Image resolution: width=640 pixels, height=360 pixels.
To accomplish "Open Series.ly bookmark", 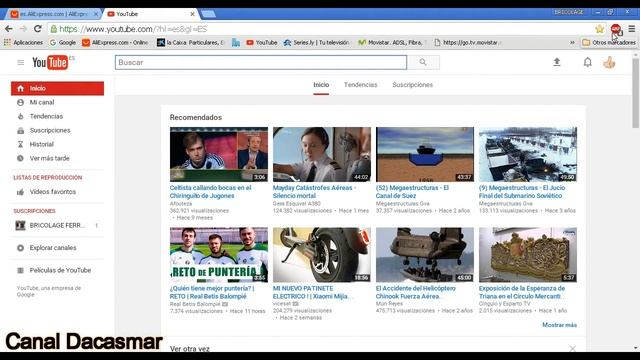I will [x=317, y=42].
